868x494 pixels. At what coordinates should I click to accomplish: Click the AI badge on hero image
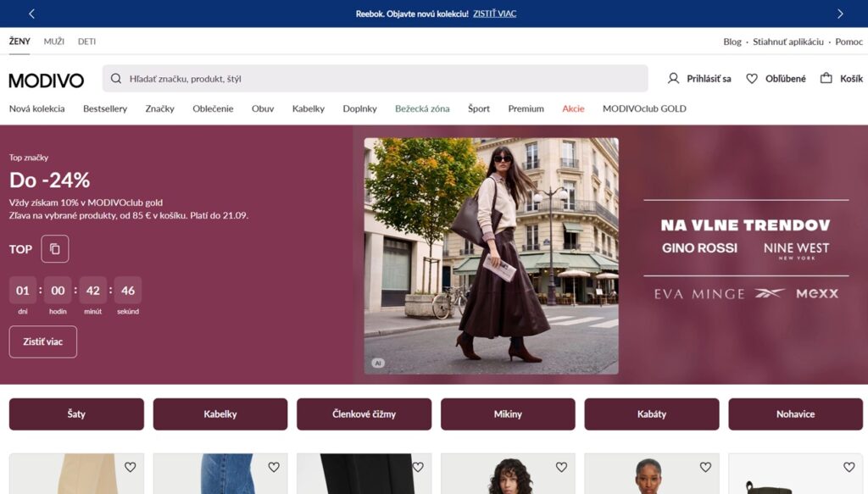click(x=378, y=363)
